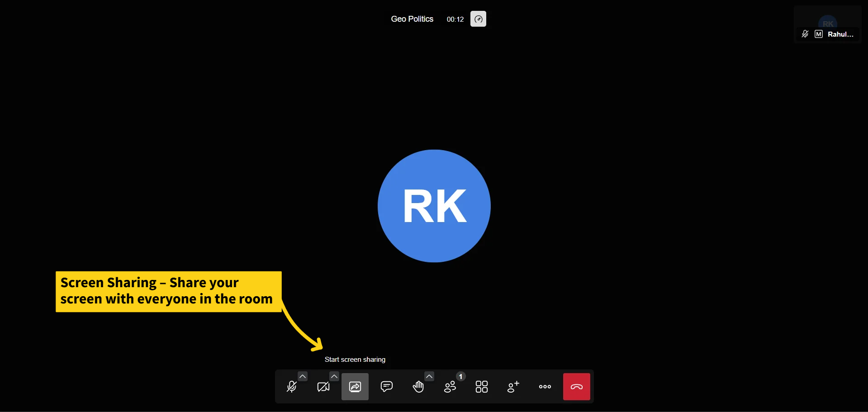This screenshot has width=868, height=412.
Task: Open more actions three-dot menu
Action: click(x=545, y=387)
